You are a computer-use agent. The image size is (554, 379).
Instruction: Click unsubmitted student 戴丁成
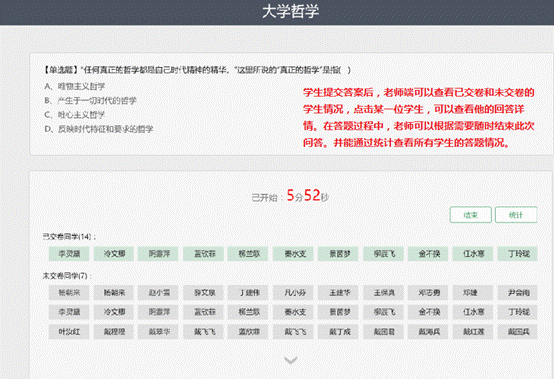click(338, 332)
